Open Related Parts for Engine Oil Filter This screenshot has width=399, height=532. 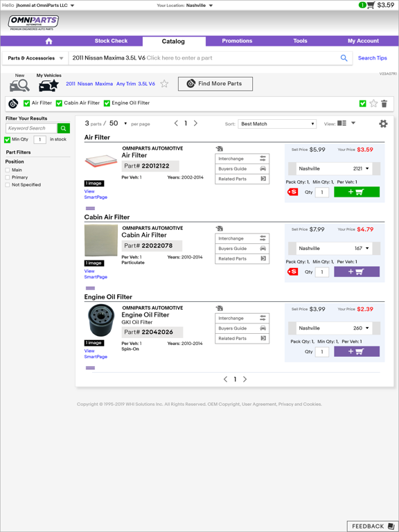click(242, 339)
